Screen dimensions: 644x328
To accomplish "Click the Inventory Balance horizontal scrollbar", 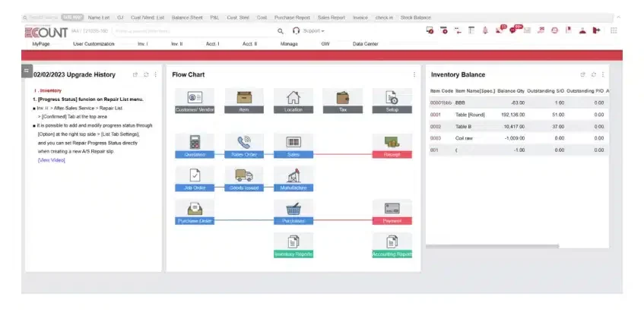I will 492,247.
